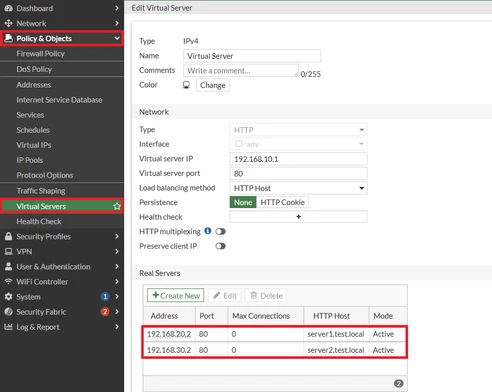Click the color monitor icon beside Change
This screenshot has width=492, height=392.
[186, 85]
